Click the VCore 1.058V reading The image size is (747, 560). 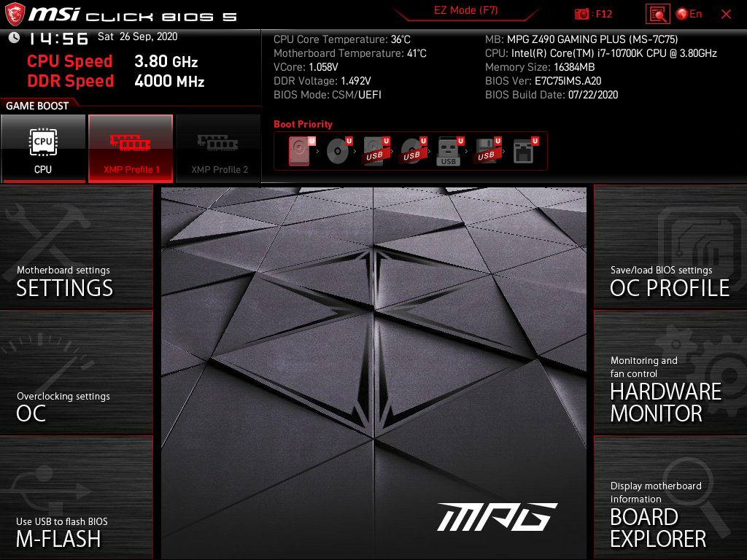tap(306, 67)
